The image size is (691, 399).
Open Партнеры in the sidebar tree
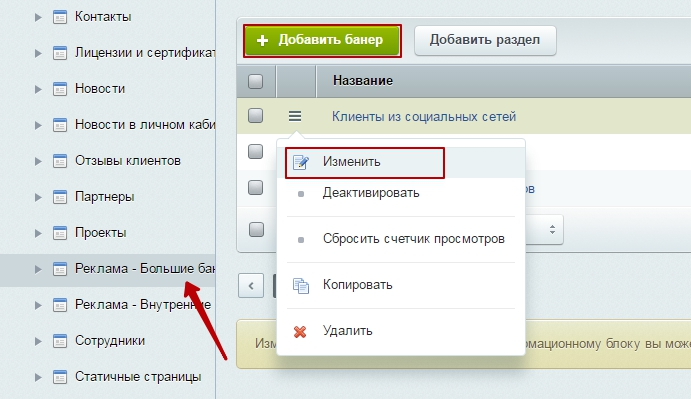[104, 197]
